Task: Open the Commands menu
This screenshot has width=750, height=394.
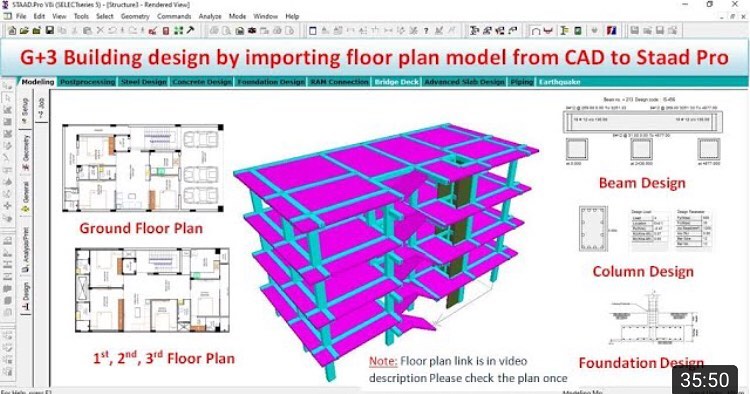Action: 174,16
